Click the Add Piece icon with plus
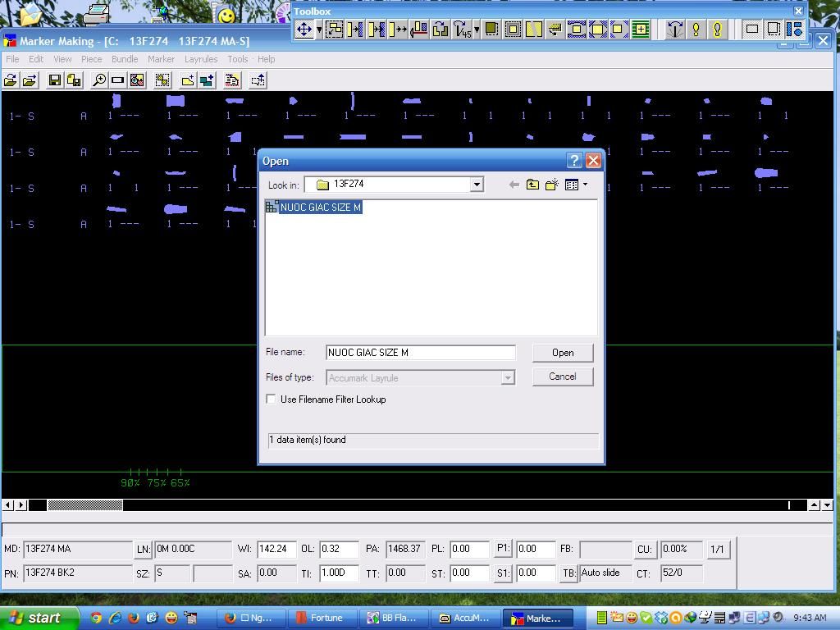This screenshot has width=840, height=630. click(x=188, y=80)
